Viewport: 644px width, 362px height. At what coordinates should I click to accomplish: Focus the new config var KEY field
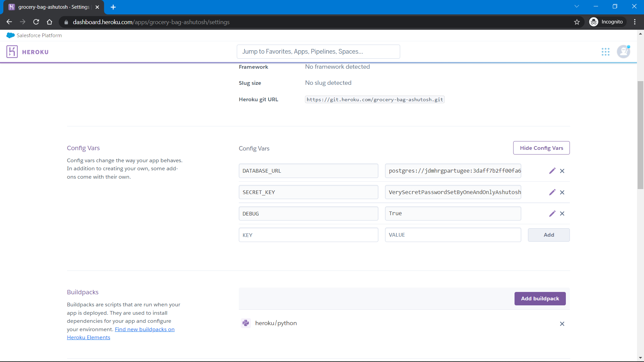point(308,235)
